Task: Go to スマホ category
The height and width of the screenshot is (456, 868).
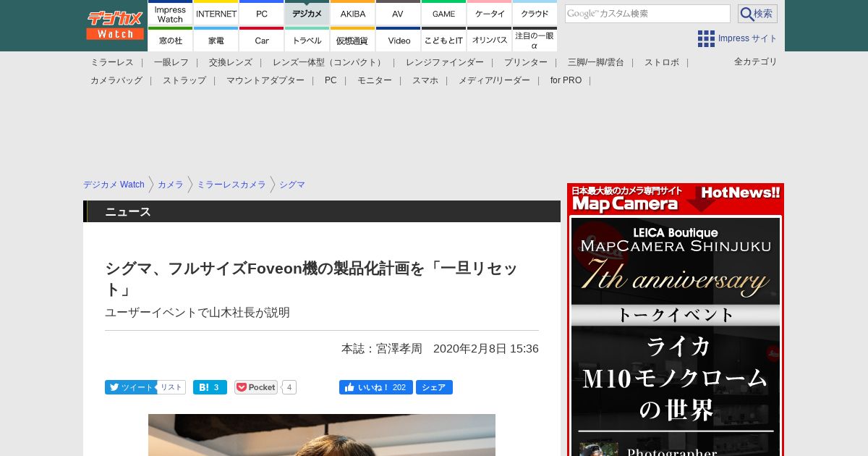Action: pos(425,80)
